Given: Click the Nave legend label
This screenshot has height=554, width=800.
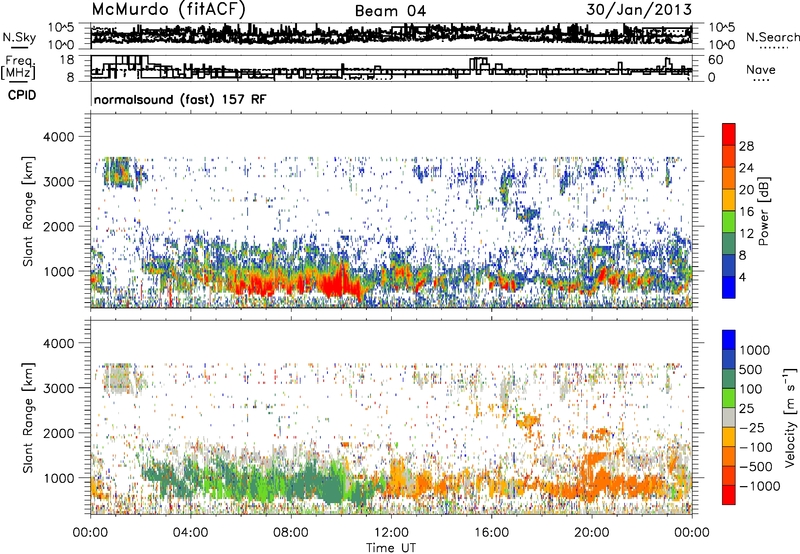Looking at the screenshot, I should click(x=761, y=69).
